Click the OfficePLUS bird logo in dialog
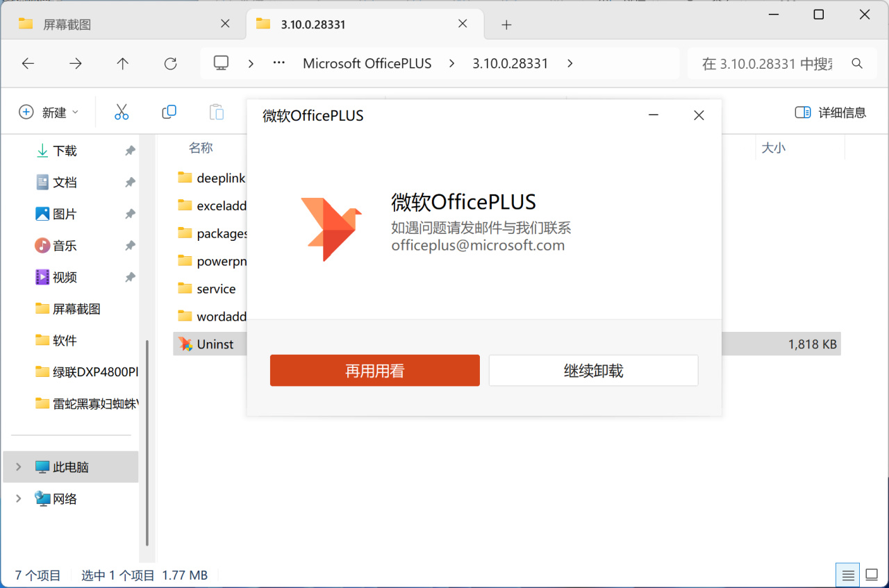889x588 pixels. [331, 229]
